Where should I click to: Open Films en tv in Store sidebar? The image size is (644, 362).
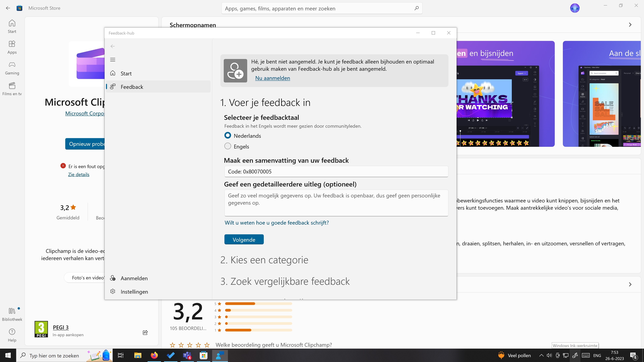pyautogui.click(x=12, y=89)
